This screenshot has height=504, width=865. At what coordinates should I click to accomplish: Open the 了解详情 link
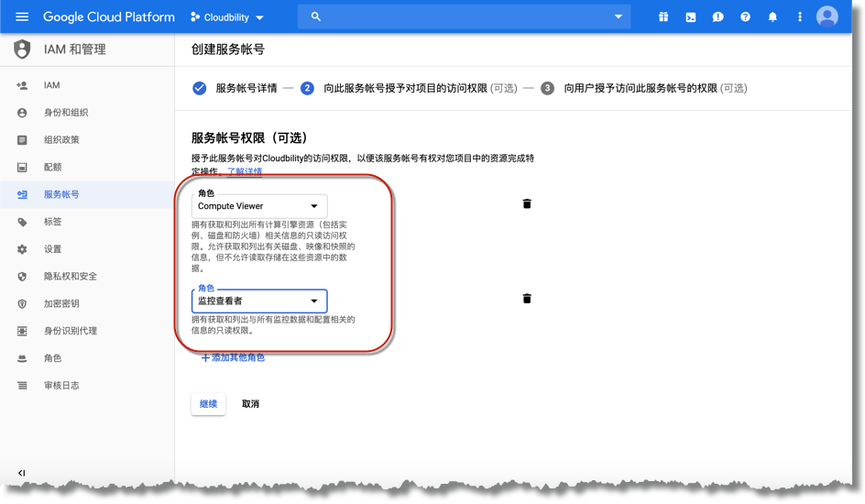pos(245,171)
